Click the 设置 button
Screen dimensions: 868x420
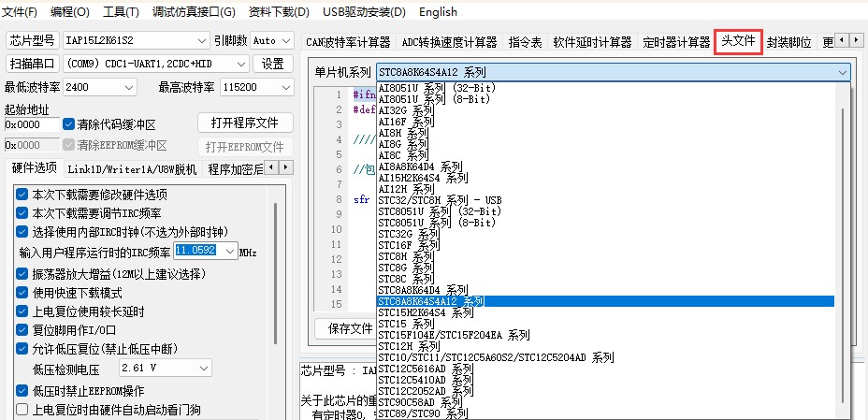[273, 64]
